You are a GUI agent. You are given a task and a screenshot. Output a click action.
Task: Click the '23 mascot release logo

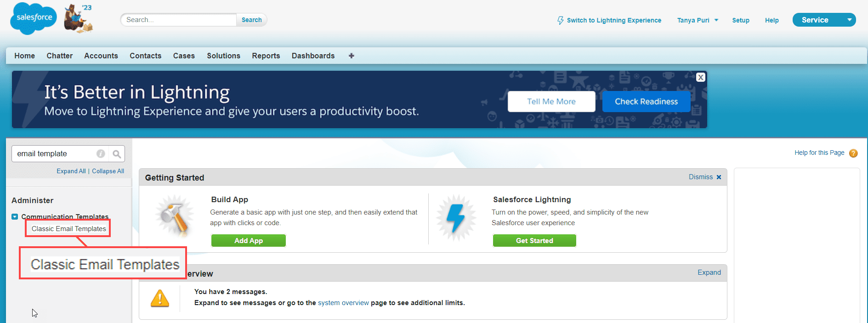point(79,18)
